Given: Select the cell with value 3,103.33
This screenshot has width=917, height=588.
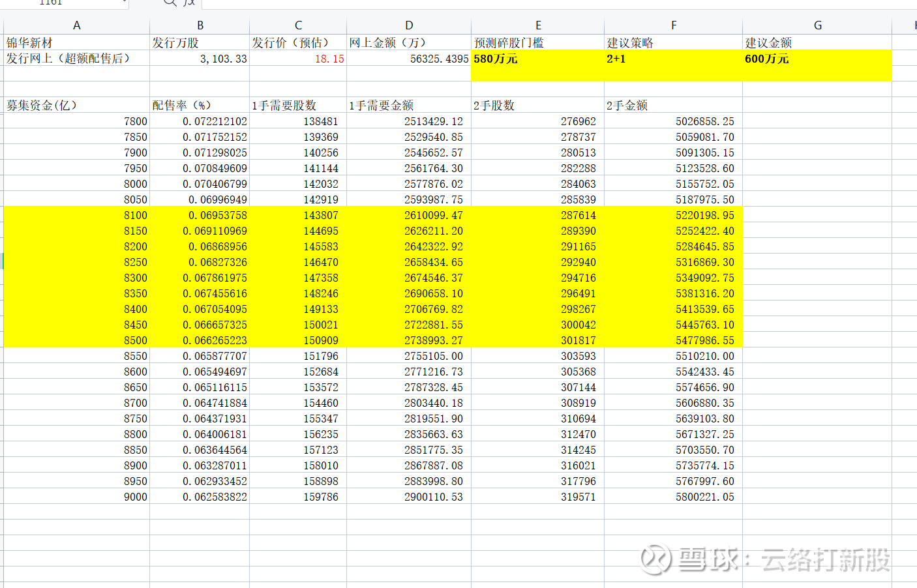Looking at the screenshot, I should tap(200, 58).
